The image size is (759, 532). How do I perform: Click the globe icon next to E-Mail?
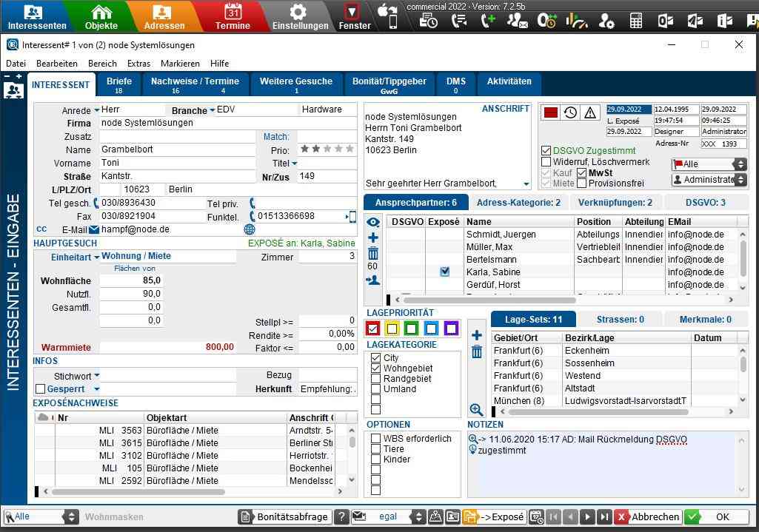(250, 230)
